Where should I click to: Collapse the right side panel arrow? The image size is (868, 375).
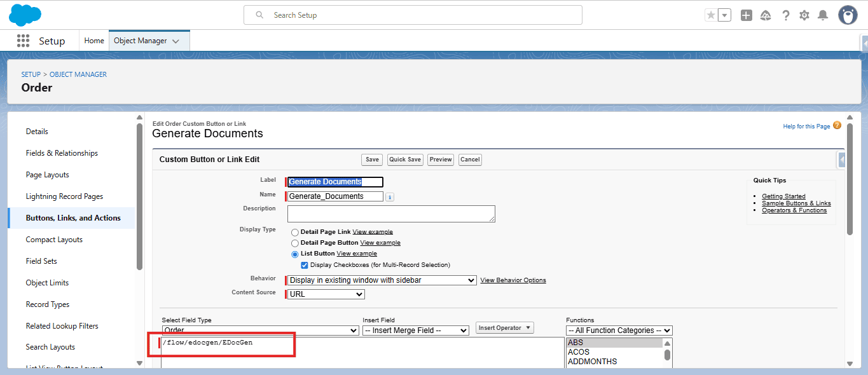pyautogui.click(x=842, y=159)
